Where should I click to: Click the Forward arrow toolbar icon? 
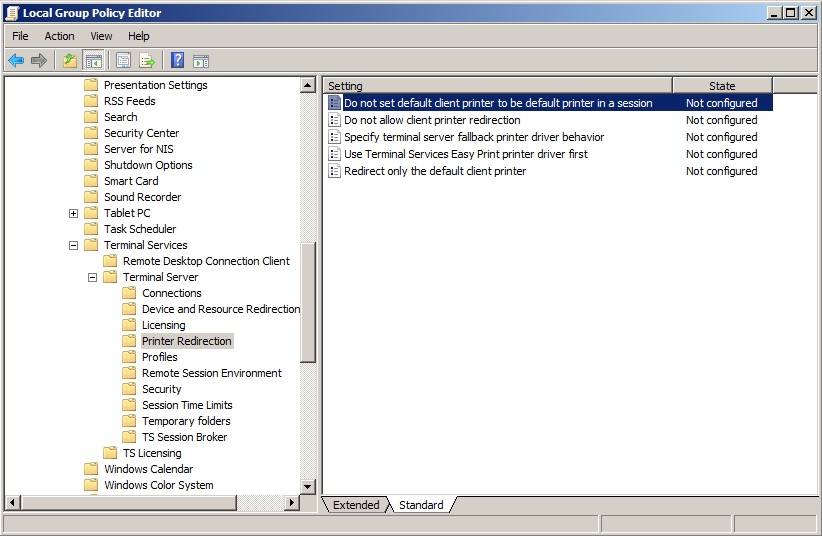(x=39, y=60)
